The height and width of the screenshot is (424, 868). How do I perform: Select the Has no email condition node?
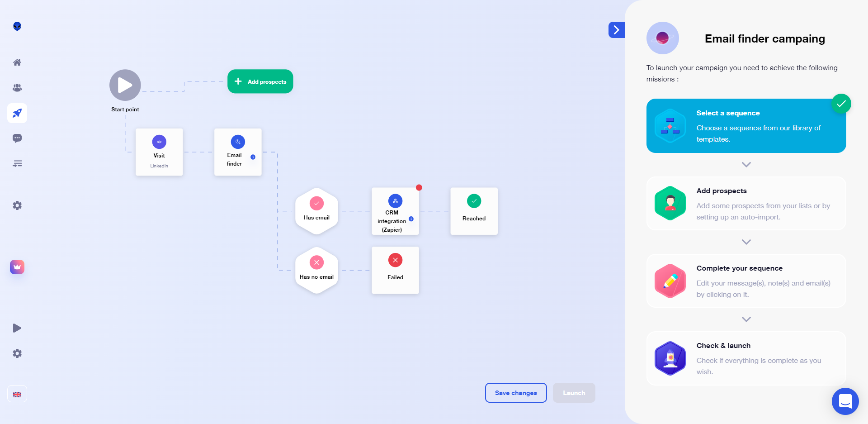click(x=316, y=271)
